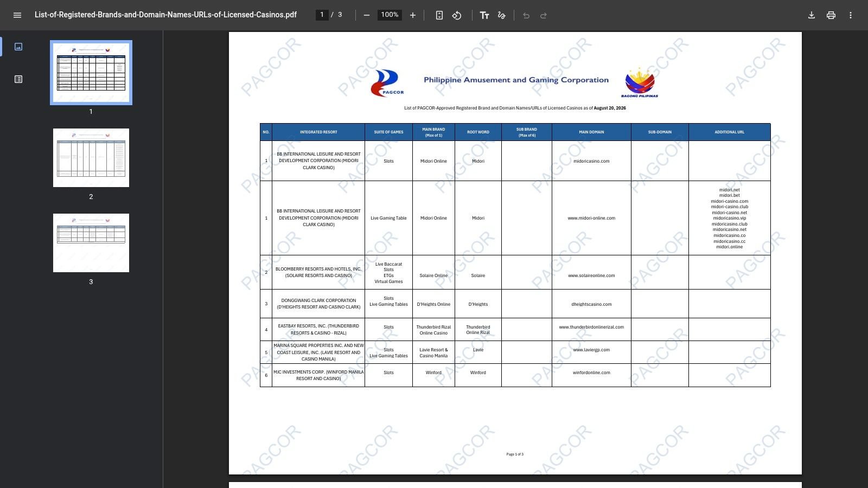Open the sidebar menu hamburger icon
The image size is (868, 488).
17,15
